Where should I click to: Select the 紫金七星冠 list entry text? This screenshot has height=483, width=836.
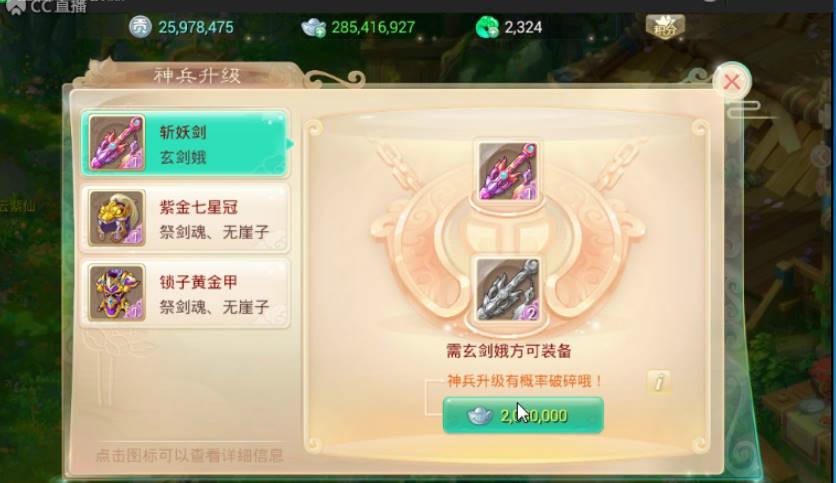[198, 207]
